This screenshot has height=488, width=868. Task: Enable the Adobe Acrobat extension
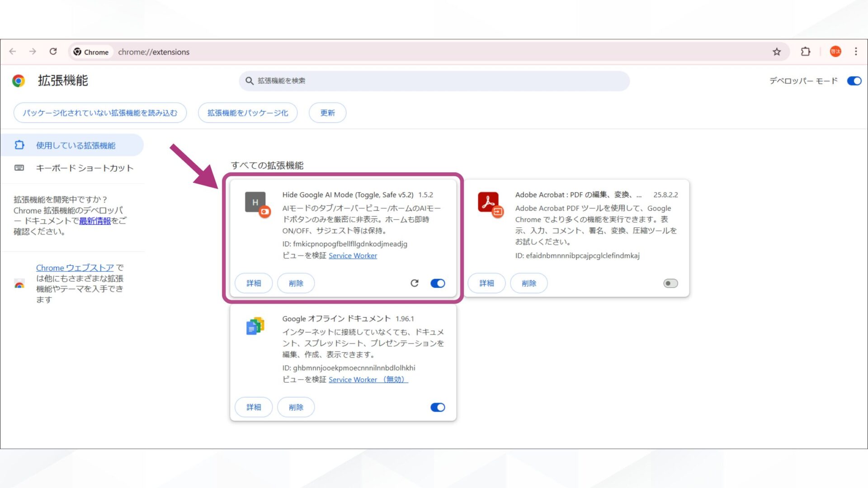click(670, 283)
